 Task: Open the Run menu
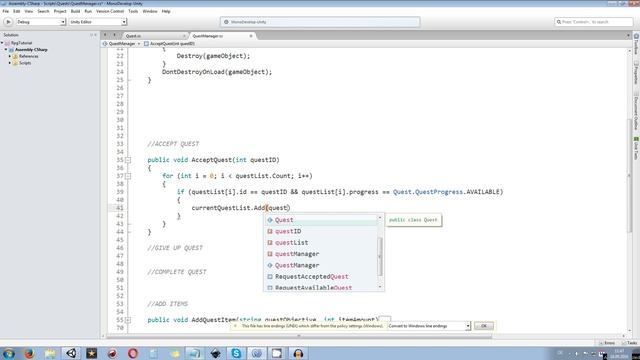(88, 11)
